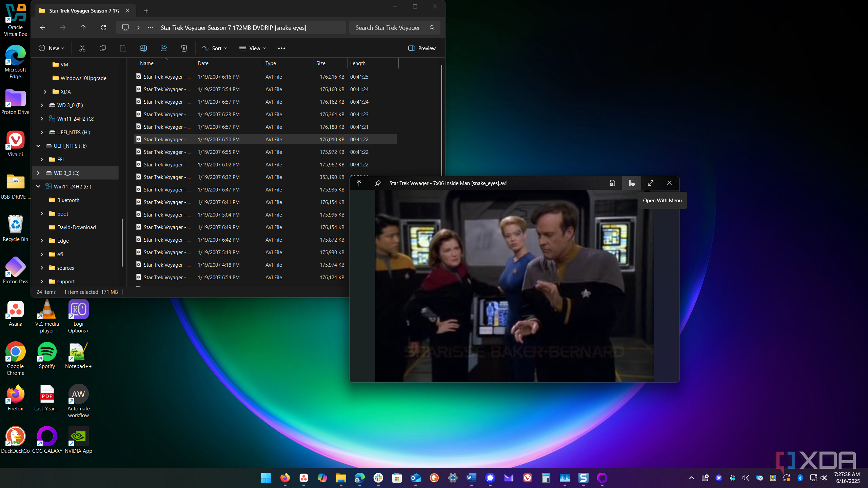Launch Spotify from the desktop
The image size is (868, 488).
point(47,355)
